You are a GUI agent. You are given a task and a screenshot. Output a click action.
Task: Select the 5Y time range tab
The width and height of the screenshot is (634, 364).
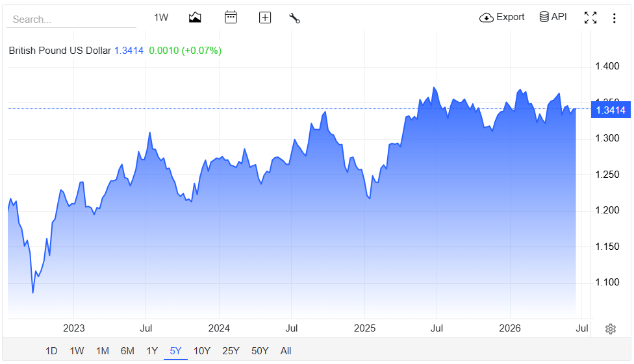(175, 350)
